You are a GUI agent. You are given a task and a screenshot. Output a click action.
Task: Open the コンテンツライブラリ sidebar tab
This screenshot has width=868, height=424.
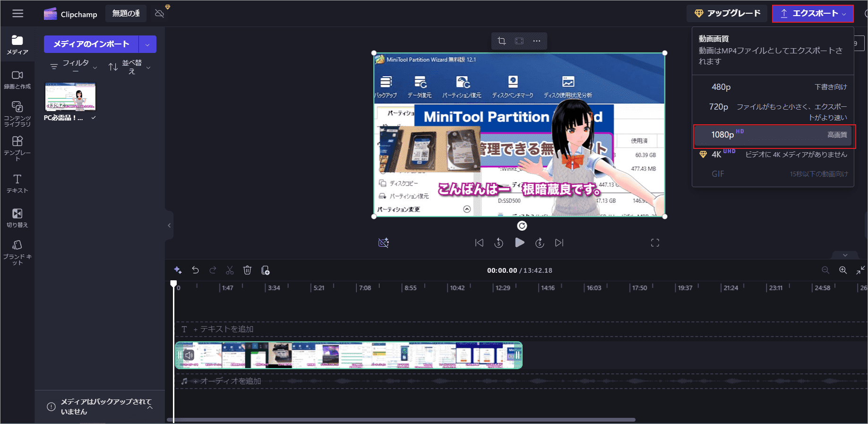point(17,114)
